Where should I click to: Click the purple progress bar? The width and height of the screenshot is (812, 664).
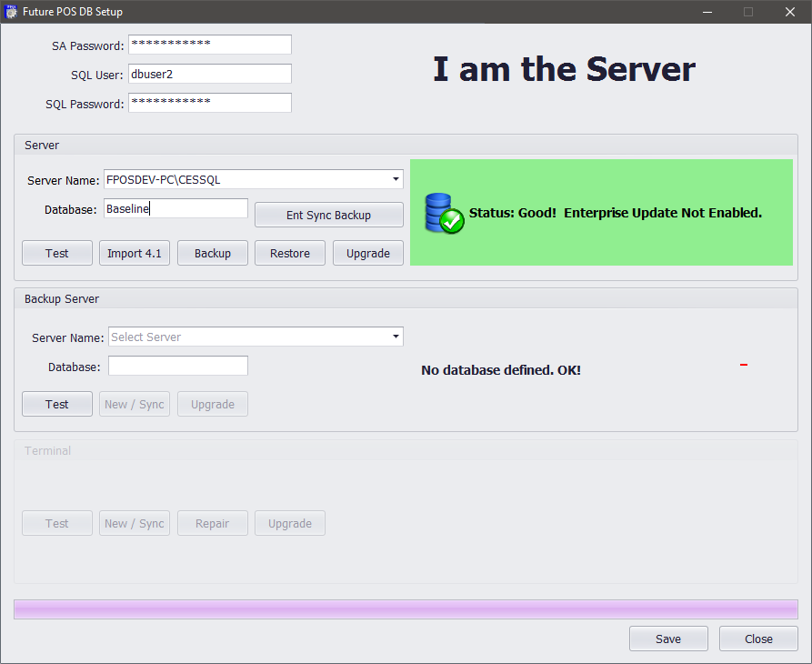(x=406, y=609)
